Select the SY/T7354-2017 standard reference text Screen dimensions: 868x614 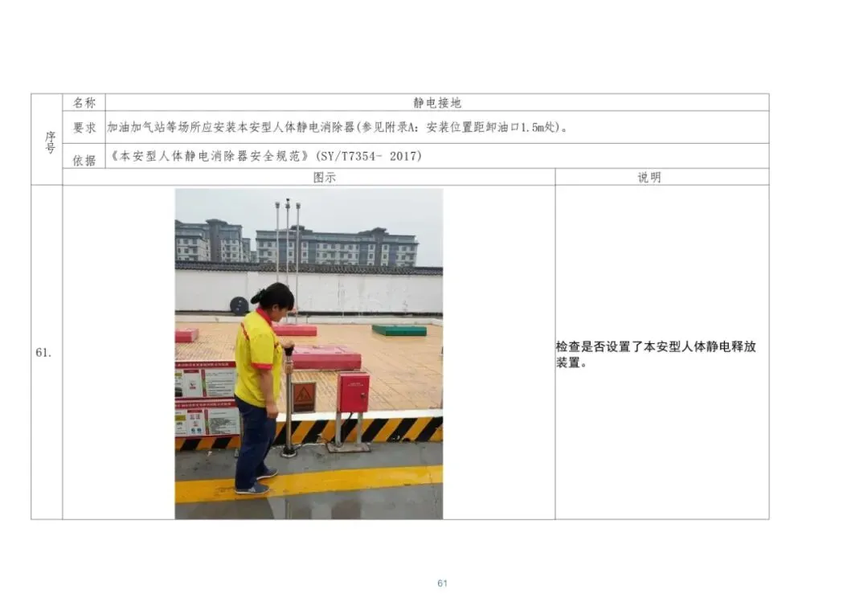tap(264, 156)
